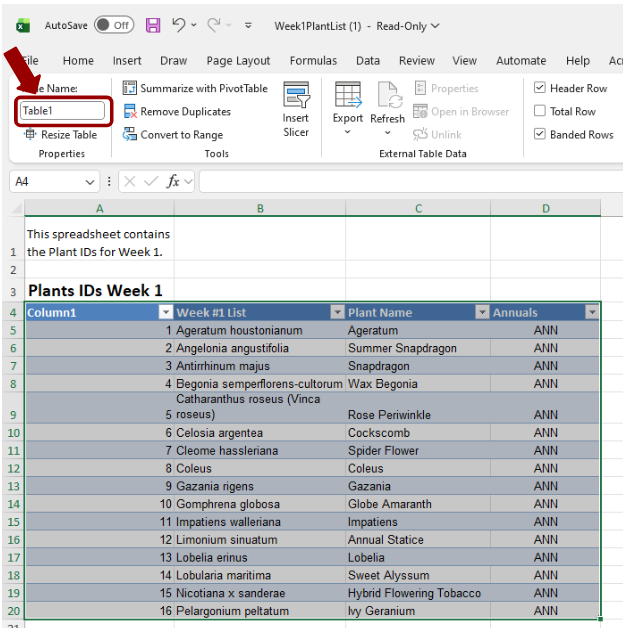Click the Export table icon
Viewport: 623px width, 628px height.
[348, 95]
